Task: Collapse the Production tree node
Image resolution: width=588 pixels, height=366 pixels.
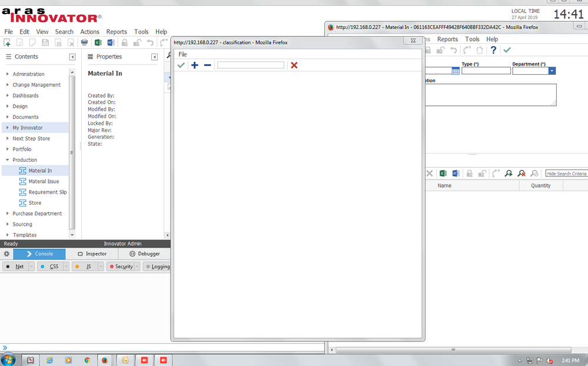Action: [7, 159]
